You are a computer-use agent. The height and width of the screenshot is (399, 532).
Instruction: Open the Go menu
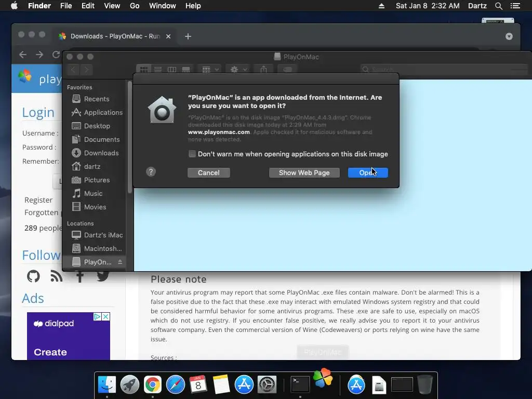135,6
